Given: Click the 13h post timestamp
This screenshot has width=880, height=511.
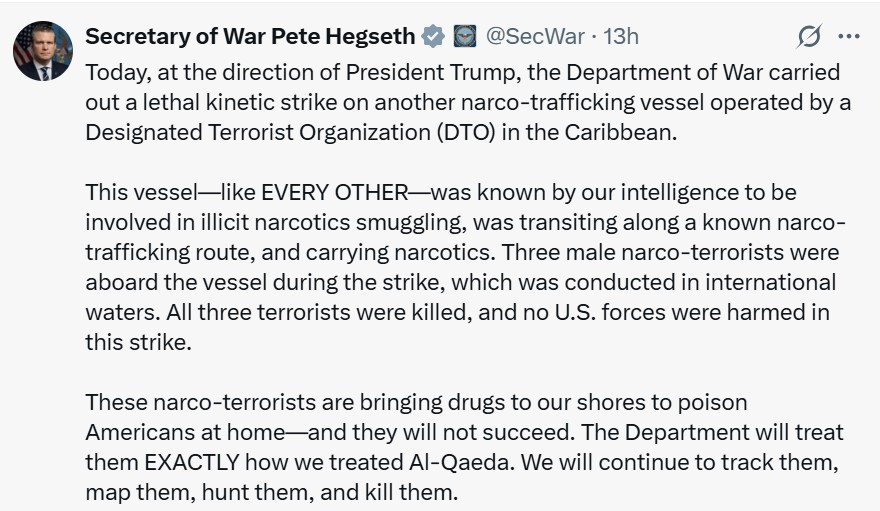Looking at the screenshot, I should pos(621,36).
